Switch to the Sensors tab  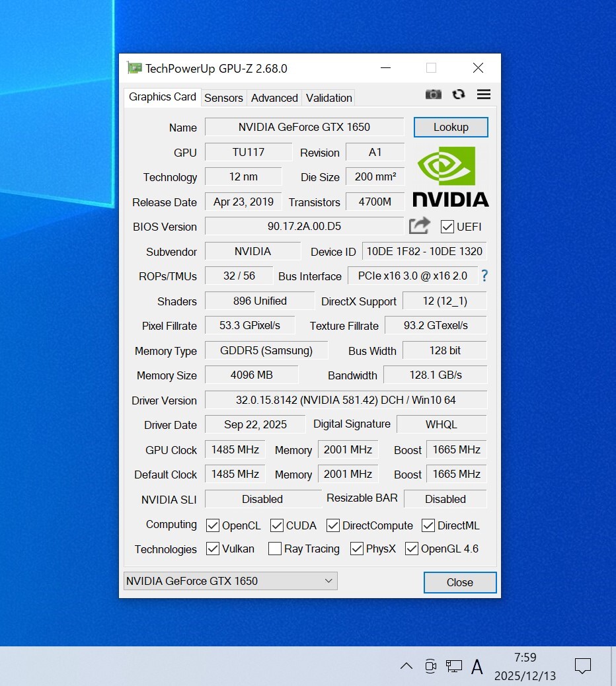[x=223, y=98]
